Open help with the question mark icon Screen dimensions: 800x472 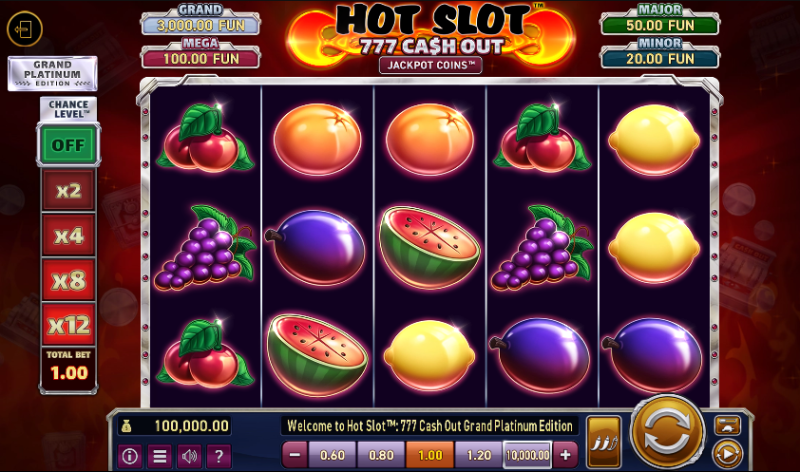[x=219, y=456]
